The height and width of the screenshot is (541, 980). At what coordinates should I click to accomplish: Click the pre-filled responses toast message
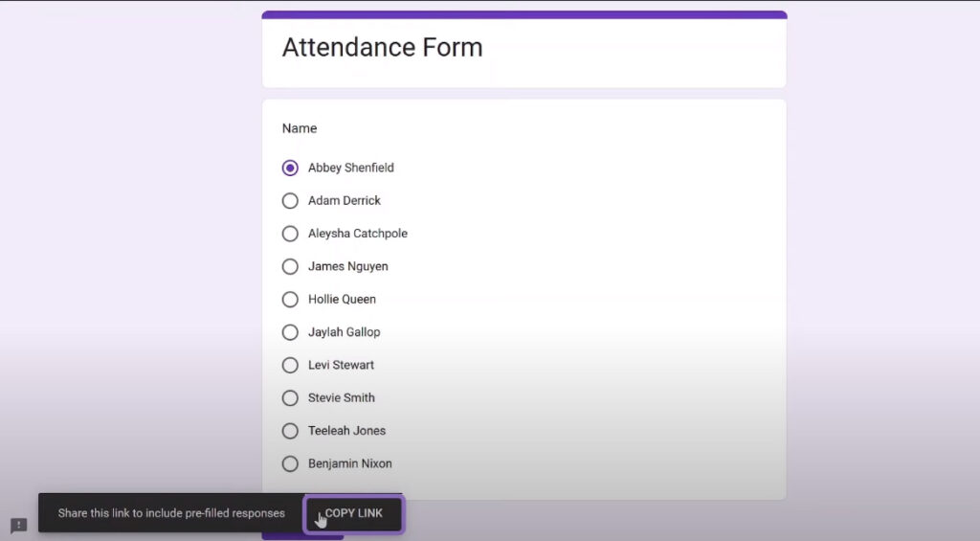click(171, 513)
